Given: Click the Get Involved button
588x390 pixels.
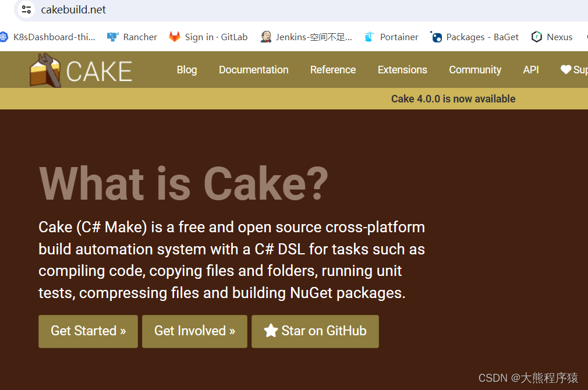Looking at the screenshot, I should tap(194, 331).
